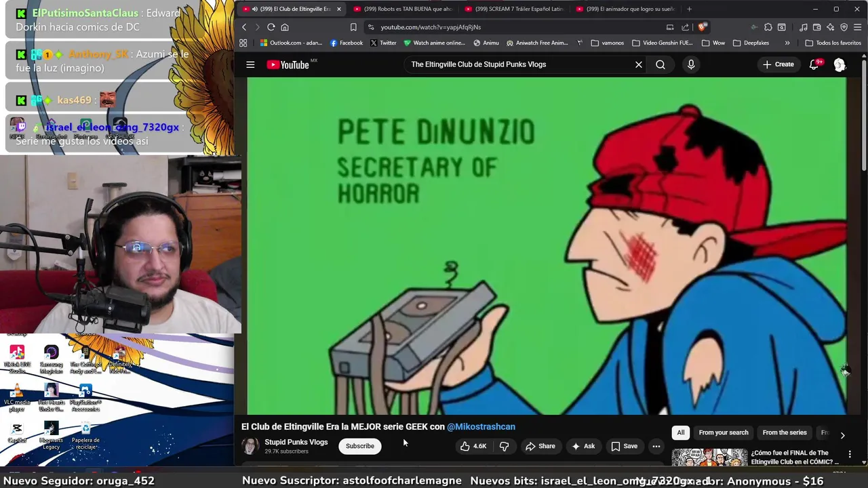
Task: Open the Facebook bookmark
Action: coord(347,43)
